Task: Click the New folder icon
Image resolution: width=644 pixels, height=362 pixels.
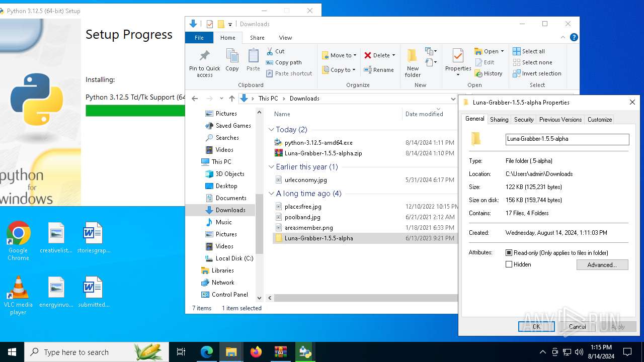Action: tap(413, 56)
